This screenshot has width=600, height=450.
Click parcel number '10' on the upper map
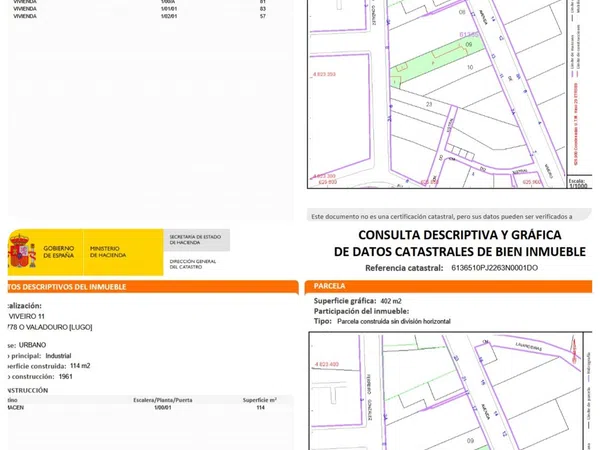click(x=470, y=67)
